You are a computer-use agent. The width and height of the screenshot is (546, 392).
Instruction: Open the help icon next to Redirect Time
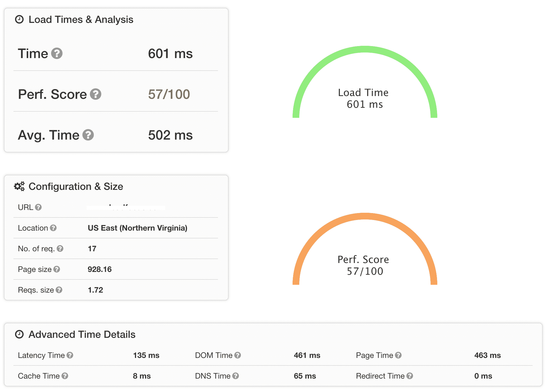pyautogui.click(x=410, y=376)
